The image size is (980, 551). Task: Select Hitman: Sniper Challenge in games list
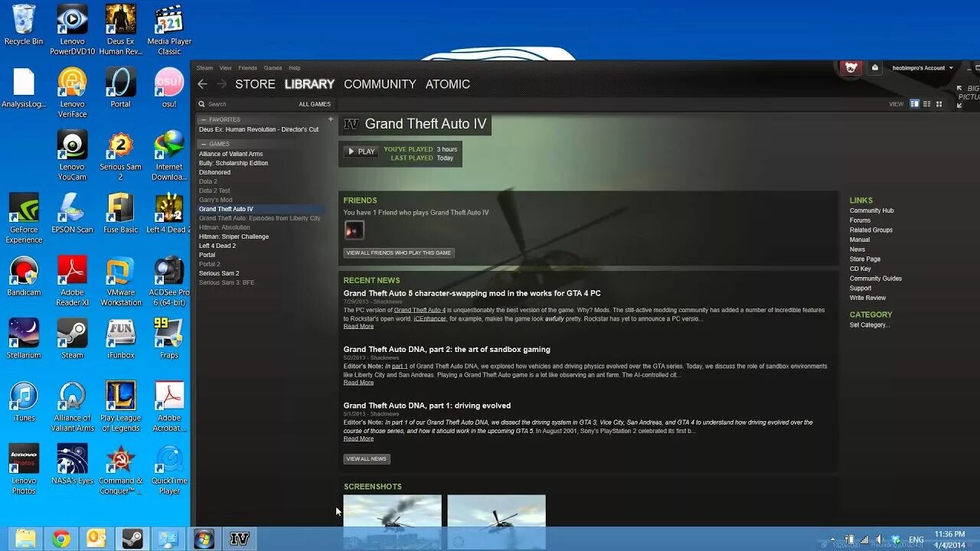[x=234, y=236]
